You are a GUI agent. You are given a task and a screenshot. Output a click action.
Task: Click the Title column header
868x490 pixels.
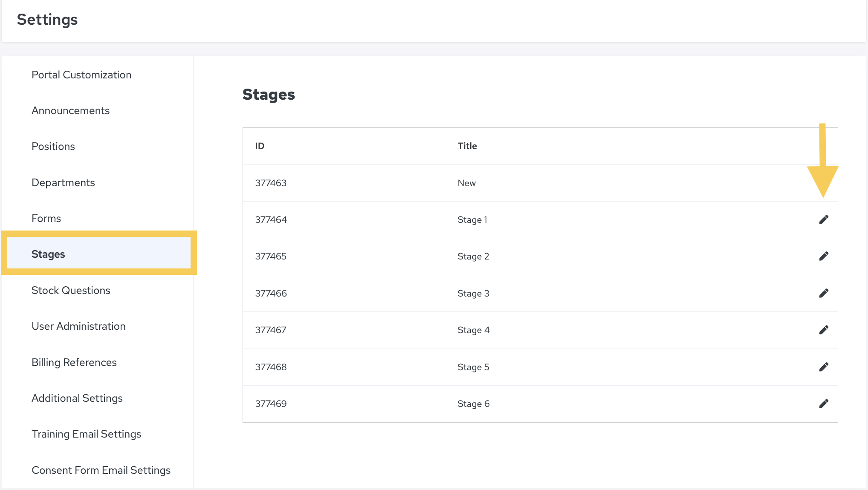tap(467, 146)
